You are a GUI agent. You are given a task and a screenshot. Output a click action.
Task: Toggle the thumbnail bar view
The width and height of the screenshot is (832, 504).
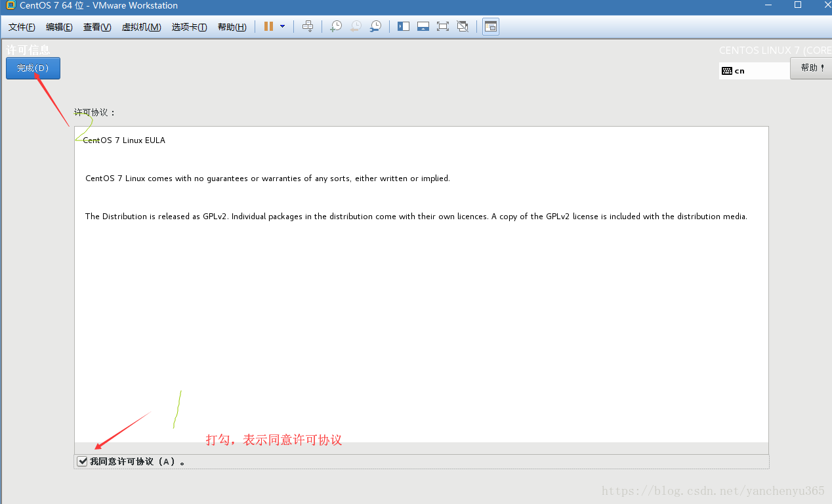coord(423,26)
